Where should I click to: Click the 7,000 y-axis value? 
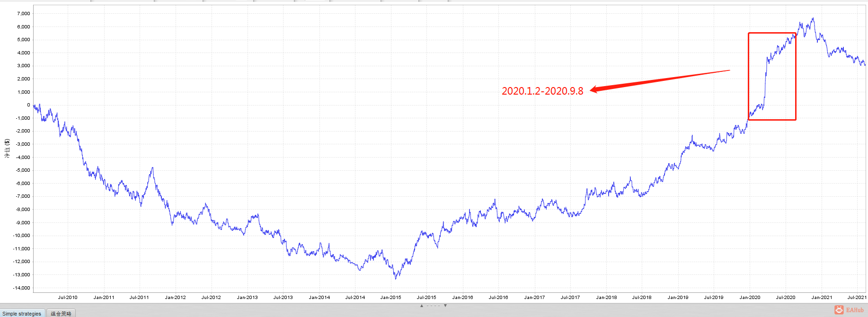click(24, 14)
